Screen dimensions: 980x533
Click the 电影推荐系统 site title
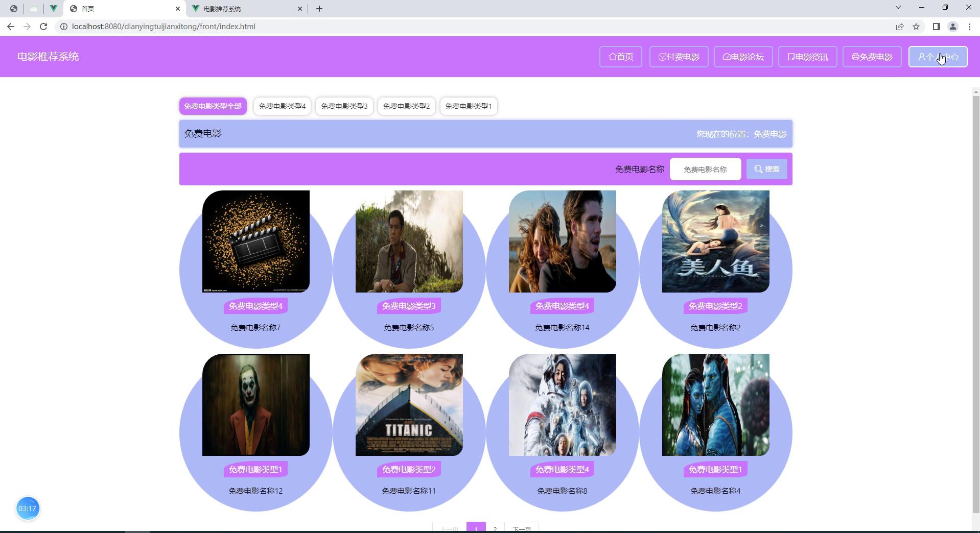(48, 57)
